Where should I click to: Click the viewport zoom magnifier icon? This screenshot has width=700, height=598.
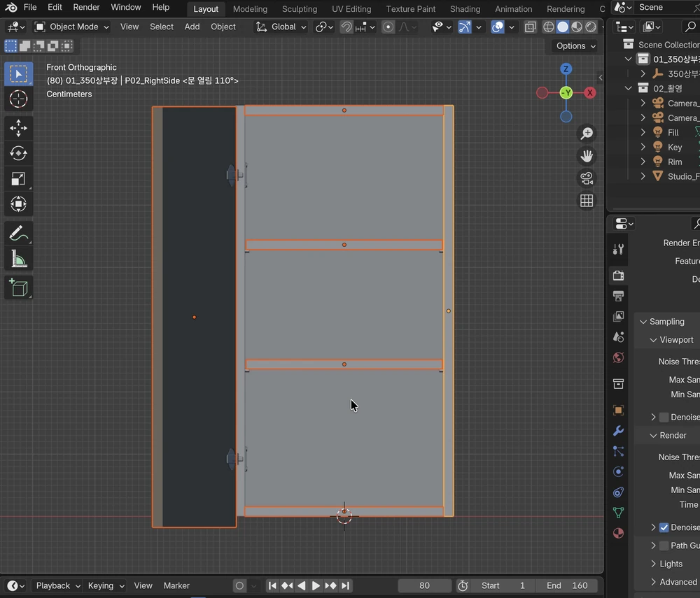click(x=587, y=134)
